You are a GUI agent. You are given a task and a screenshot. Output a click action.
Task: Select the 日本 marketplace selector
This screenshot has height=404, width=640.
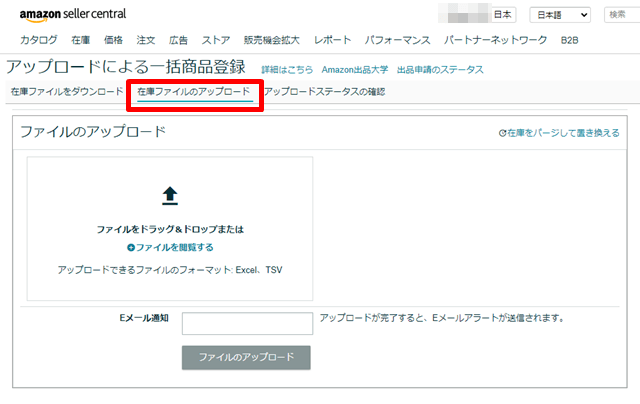503,15
